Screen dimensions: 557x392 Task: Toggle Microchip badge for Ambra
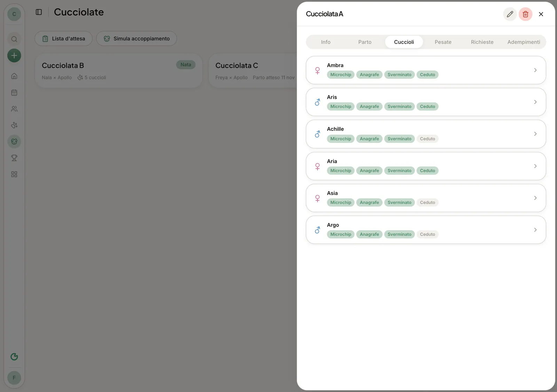pyautogui.click(x=340, y=75)
